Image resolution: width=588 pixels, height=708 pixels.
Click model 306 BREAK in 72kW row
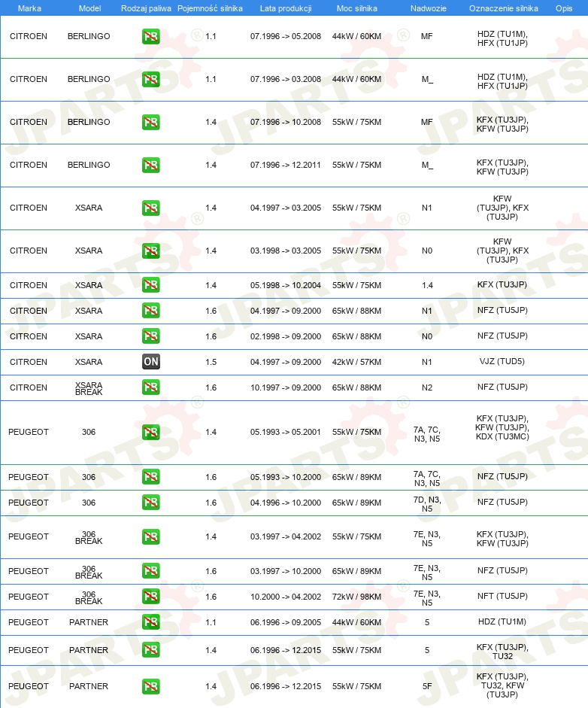point(89,598)
